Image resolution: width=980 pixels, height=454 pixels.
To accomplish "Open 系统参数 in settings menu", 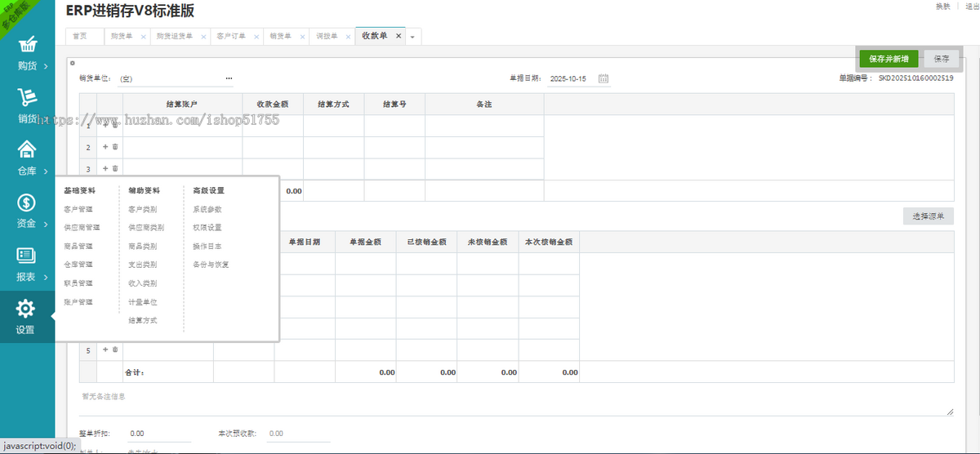I will [x=207, y=210].
